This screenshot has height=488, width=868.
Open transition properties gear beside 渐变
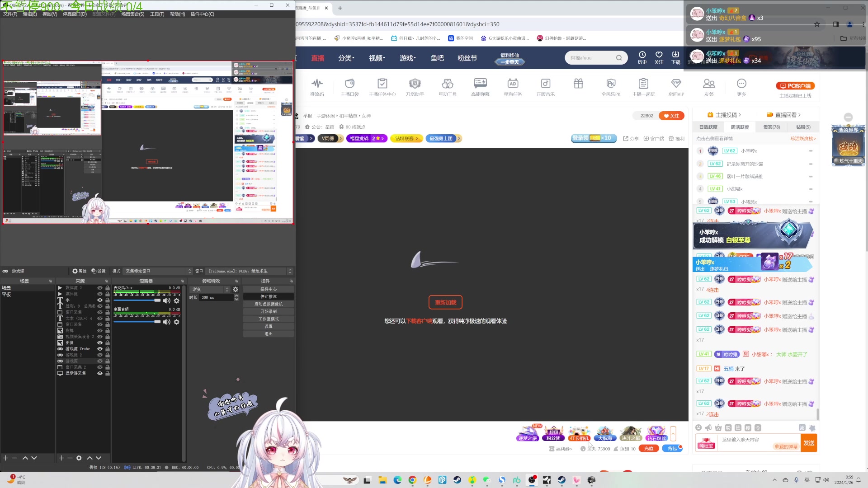pos(236,290)
